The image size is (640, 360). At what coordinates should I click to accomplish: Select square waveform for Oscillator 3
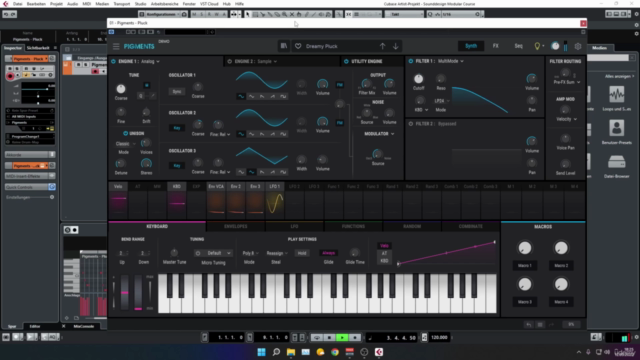283,172
